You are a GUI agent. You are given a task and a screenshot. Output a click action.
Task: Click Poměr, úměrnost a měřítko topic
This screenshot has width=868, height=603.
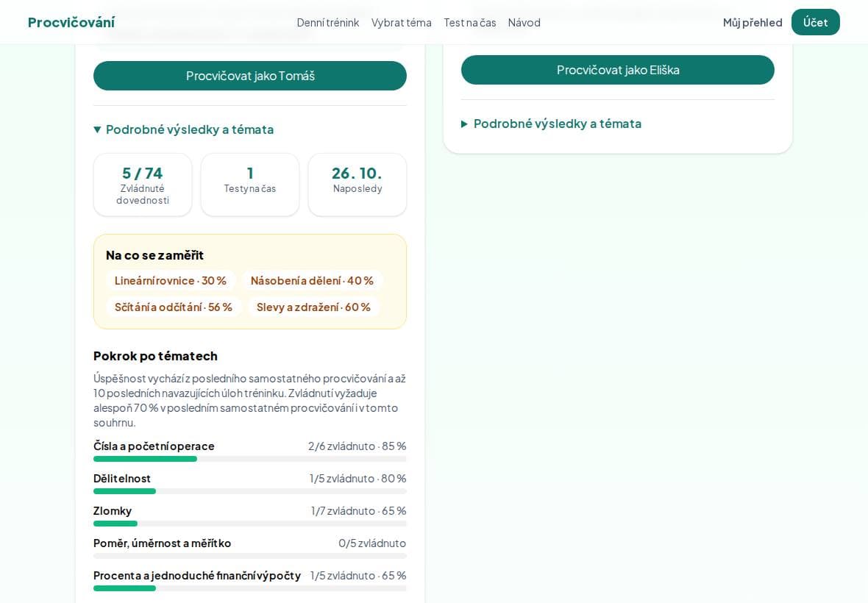coord(162,543)
